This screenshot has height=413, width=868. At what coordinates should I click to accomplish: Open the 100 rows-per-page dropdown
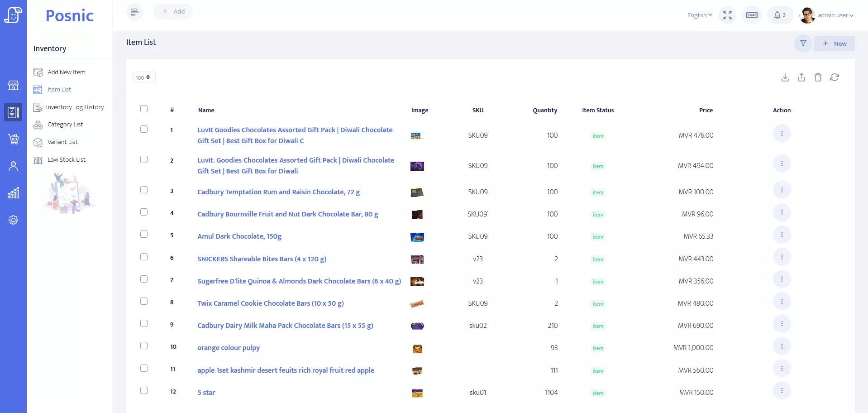click(144, 77)
